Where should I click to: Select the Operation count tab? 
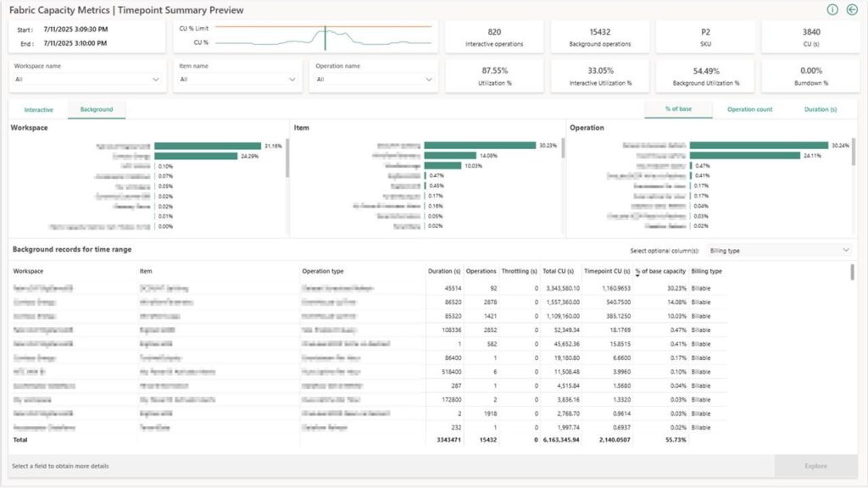coord(749,109)
